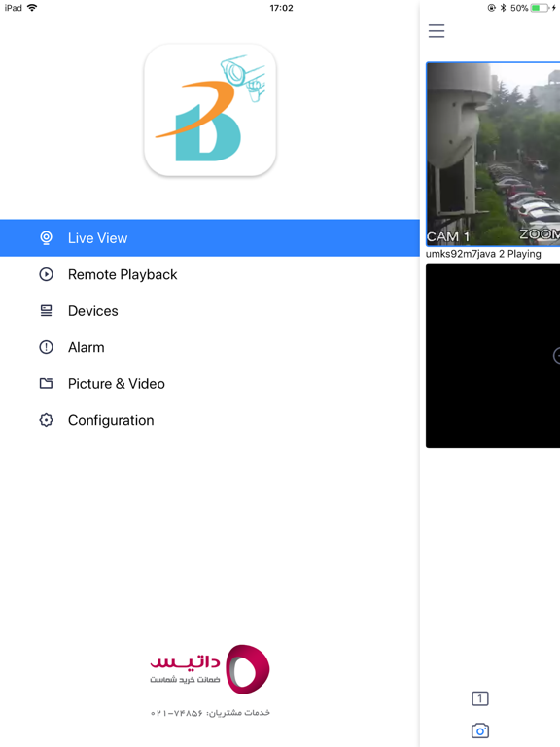Go to the Devices section
This screenshot has height=747, width=560.
tap(210, 311)
